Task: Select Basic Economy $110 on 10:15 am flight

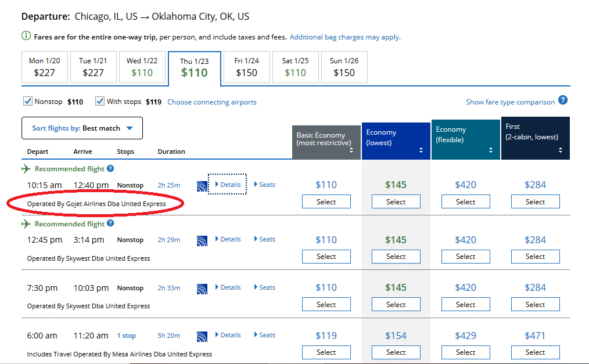Action: (326, 201)
